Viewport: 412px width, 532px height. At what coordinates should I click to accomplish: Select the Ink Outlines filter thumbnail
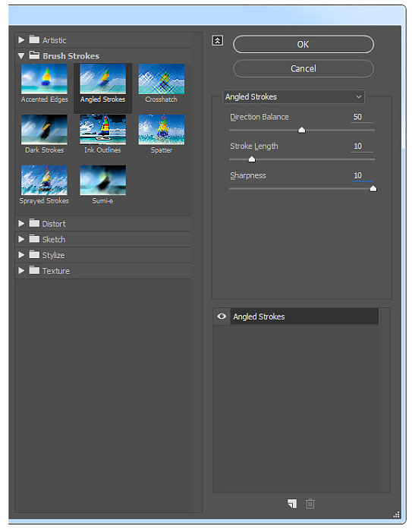coord(102,130)
